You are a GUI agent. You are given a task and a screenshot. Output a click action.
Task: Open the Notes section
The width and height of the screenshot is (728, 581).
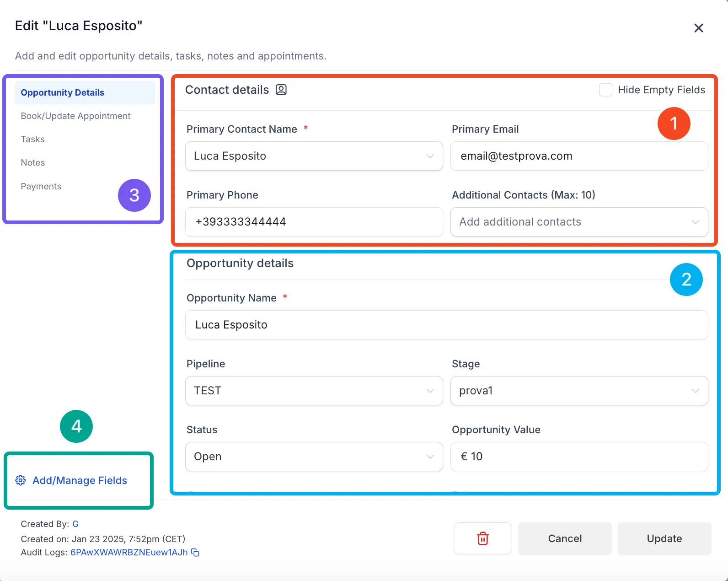click(32, 162)
